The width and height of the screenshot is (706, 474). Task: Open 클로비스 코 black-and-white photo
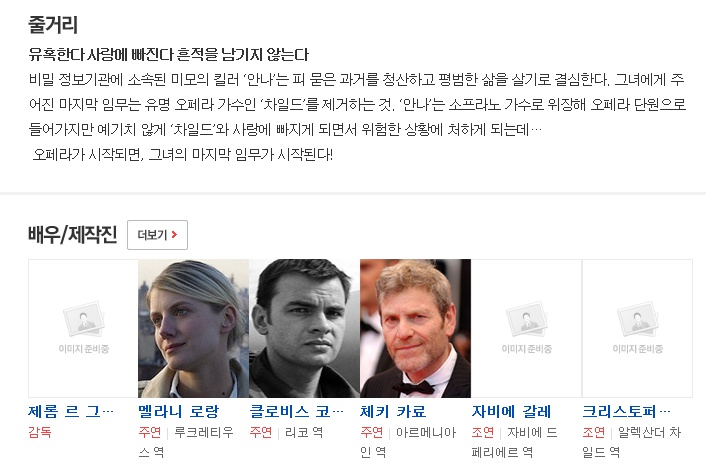[x=304, y=328]
